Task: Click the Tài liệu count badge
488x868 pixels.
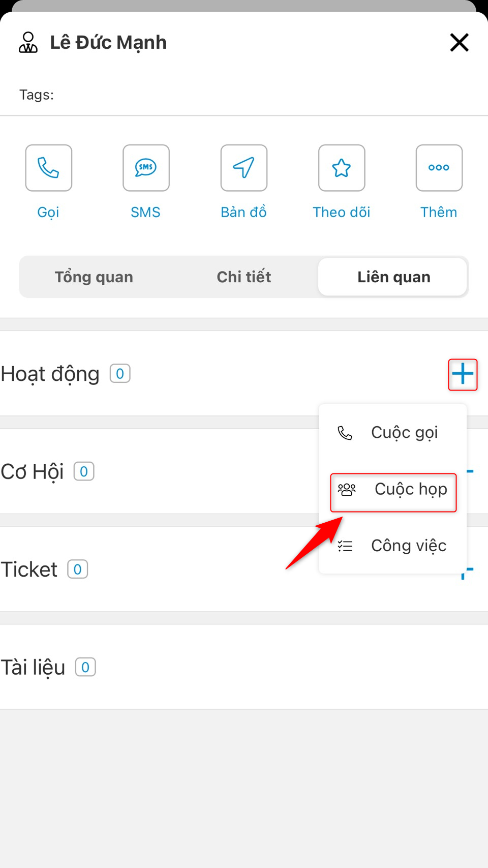Action: click(85, 667)
